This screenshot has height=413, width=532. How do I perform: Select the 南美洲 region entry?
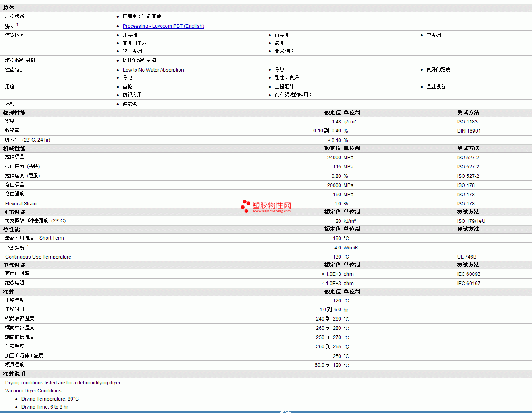pyautogui.click(x=282, y=35)
